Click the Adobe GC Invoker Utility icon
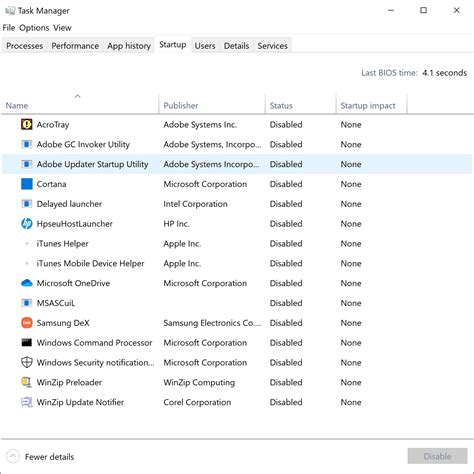The height and width of the screenshot is (474, 474). click(27, 144)
